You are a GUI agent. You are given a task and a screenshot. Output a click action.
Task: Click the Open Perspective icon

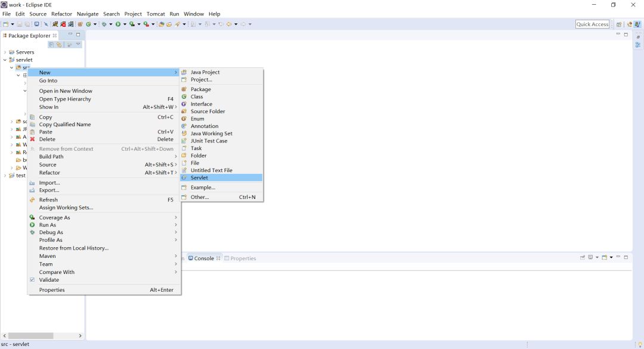coord(619,24)
